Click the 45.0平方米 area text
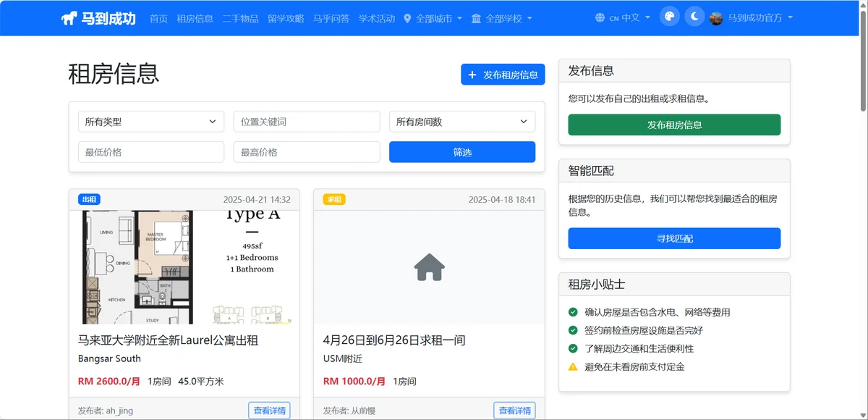868x420 pixels. [x=201, y=381]
